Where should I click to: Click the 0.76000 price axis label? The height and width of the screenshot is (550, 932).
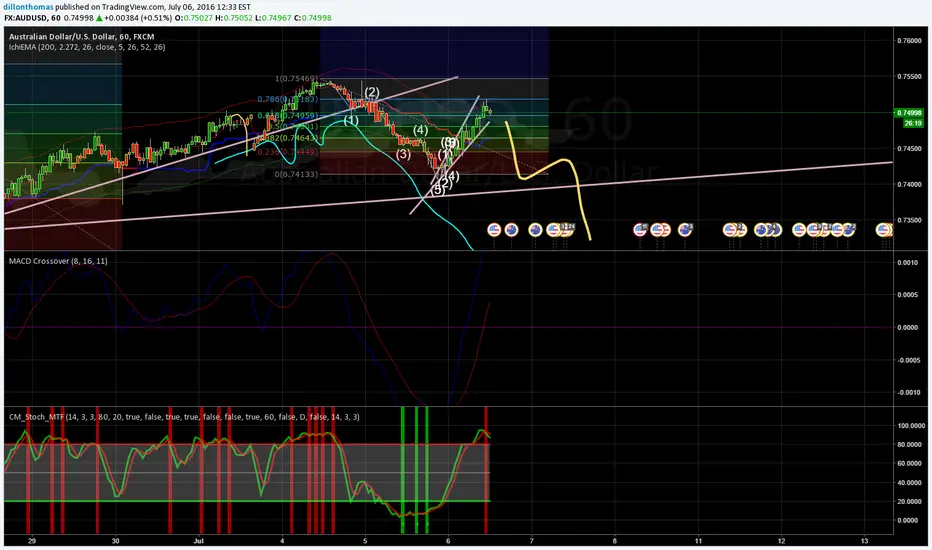[909, 41]
